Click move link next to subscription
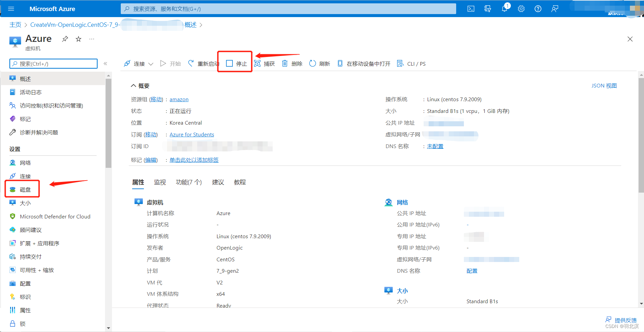Screen dimensions: 644x332 pyautogui.click(x=151, y=135)
